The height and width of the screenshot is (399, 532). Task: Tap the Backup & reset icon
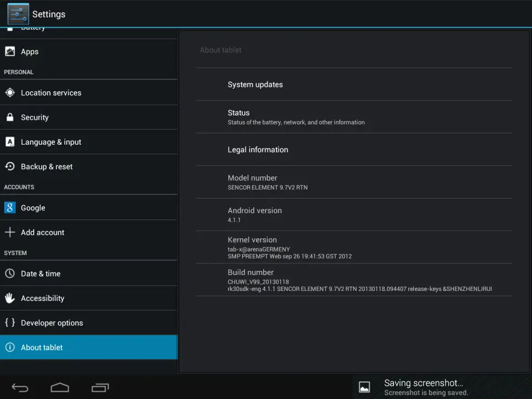tap(10, 166)
